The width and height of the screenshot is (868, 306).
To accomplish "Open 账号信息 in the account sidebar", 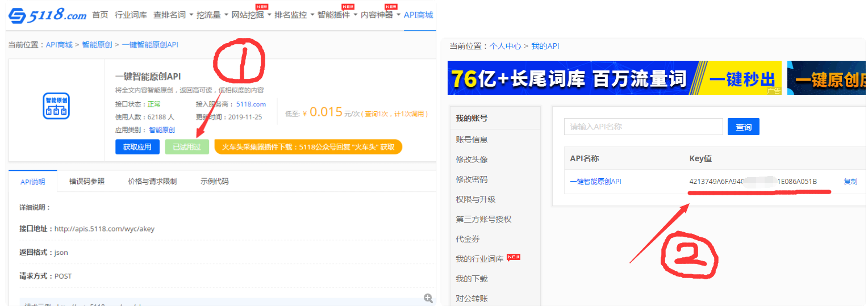I will 471,140.
